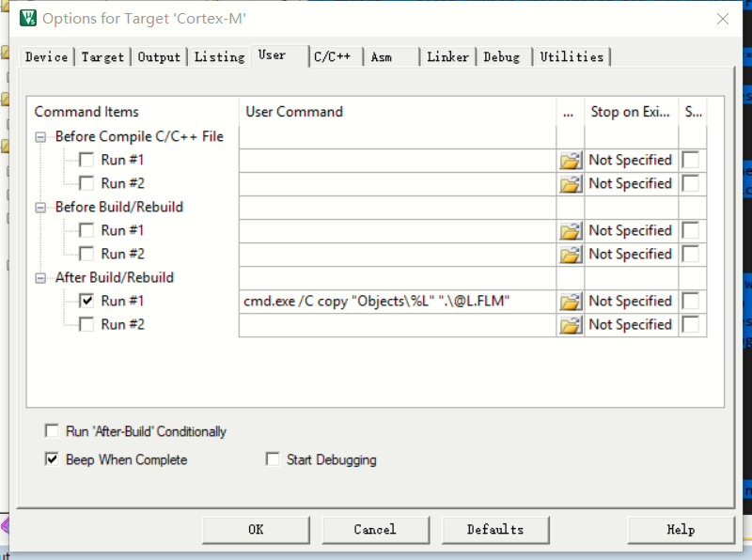
Task: Collapse After Build/Rebuild group
Action: (x=40, y=278)
